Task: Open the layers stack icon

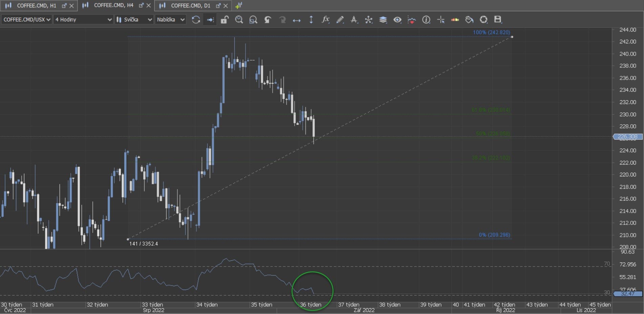Action: tap(383, 20)
